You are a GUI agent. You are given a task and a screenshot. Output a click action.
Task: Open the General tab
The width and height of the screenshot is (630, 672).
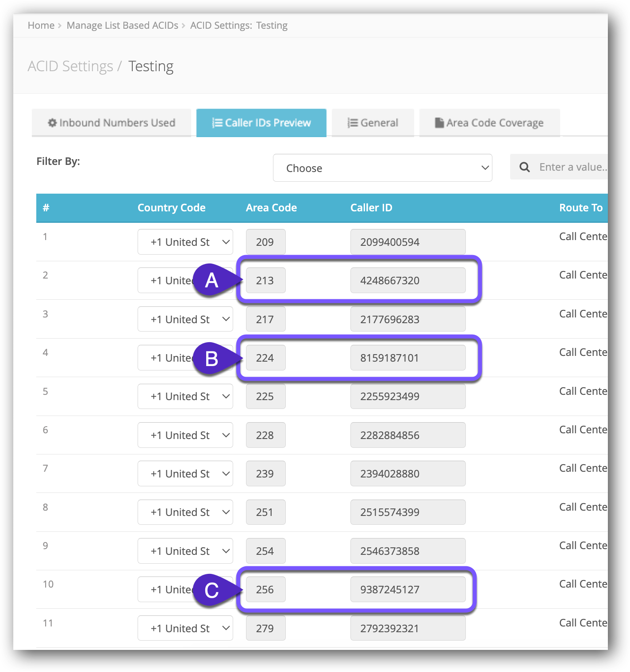coord(373,122)
